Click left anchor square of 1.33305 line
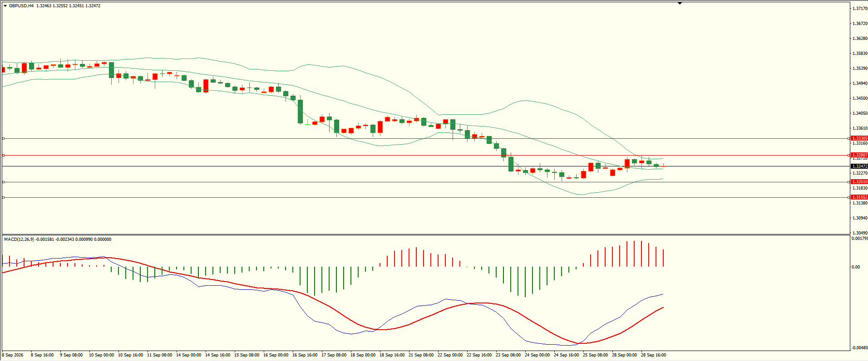The height and width of the screenshot is (361, 868). point(4,138)
